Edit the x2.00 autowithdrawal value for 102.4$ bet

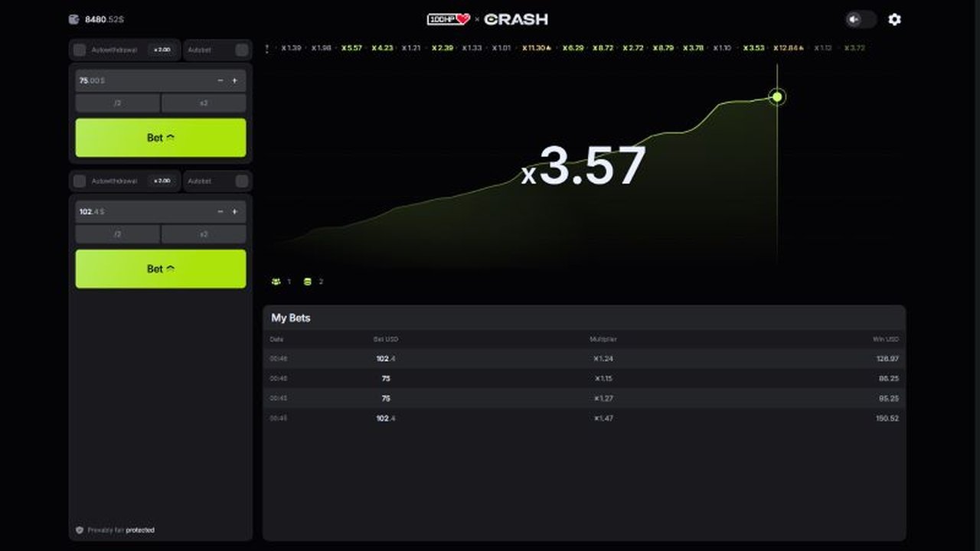tap(162, 181)
